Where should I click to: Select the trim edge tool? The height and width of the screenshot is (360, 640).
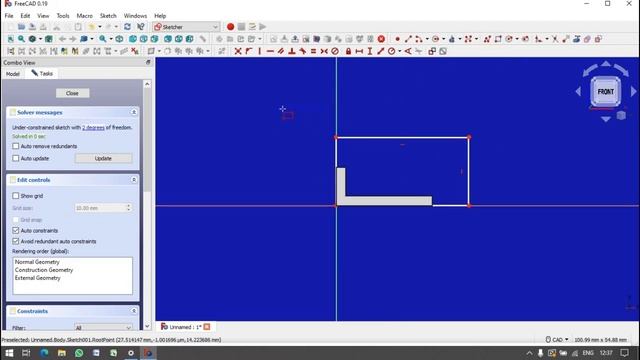[555, 39]
